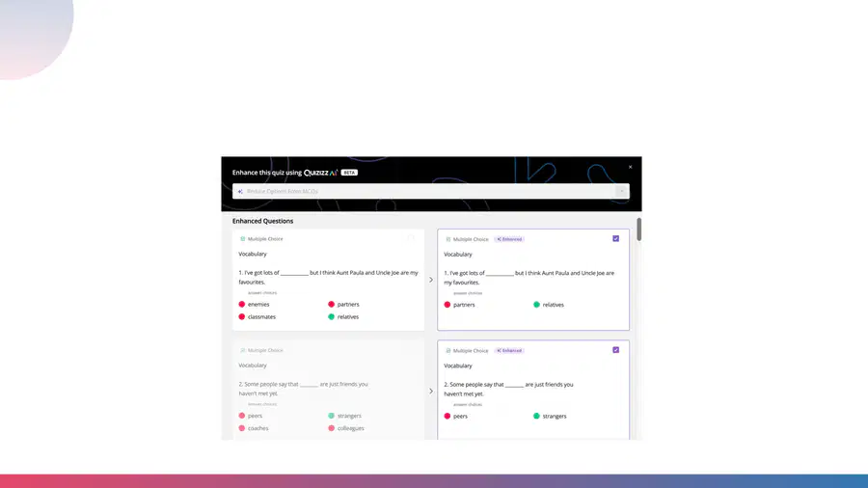Screen dimensions: 868x488
Task: Click red dot beside 'coaches' answer
Action: (x=242, y=427)
